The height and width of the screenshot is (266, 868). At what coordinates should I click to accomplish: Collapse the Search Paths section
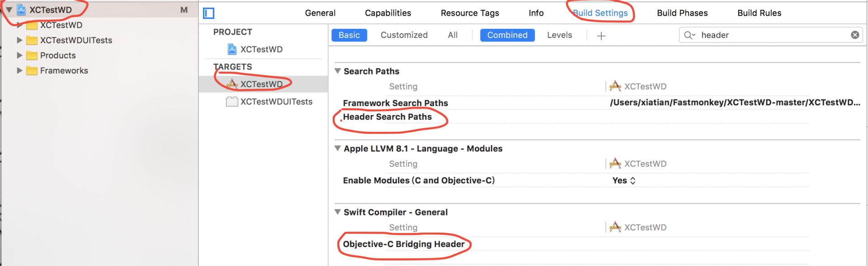[338, 71]
